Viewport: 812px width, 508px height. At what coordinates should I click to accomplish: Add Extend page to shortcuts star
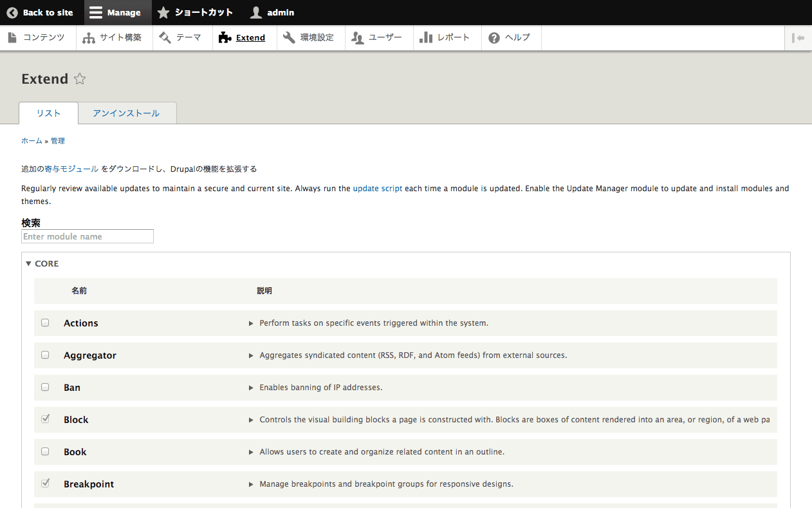tap(80, 79)
